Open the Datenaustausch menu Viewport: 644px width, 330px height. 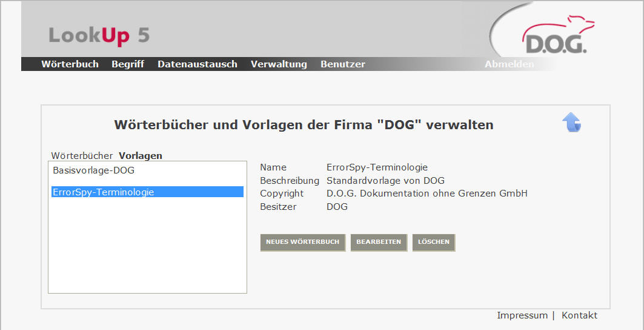click(x=198, y=64)
